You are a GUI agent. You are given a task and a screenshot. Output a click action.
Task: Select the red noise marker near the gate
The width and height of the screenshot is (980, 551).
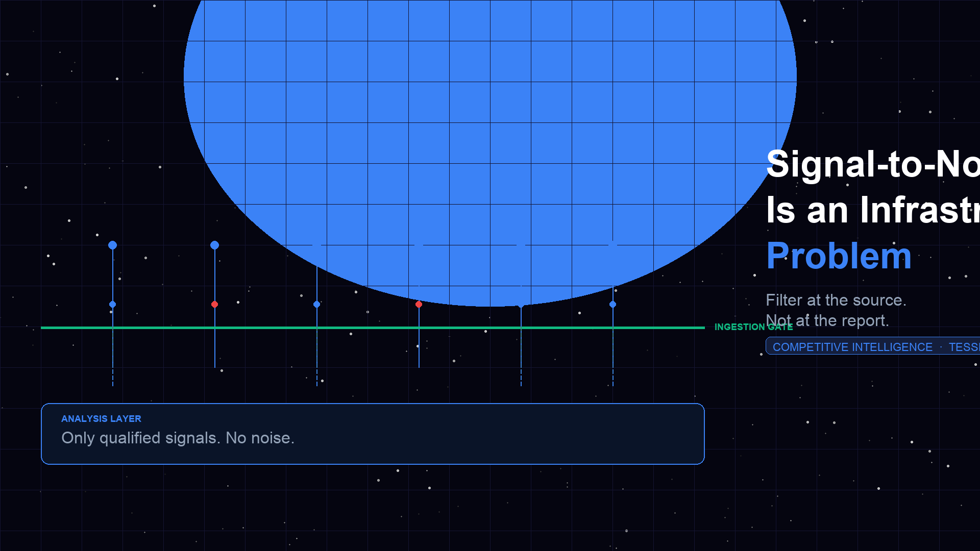214,304
